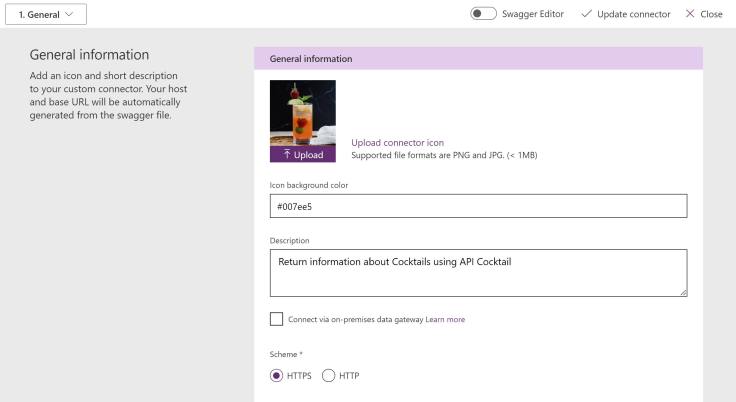Screen dimensions: 736x402
Task: Click into the Description text area
Action: (478, 272)
